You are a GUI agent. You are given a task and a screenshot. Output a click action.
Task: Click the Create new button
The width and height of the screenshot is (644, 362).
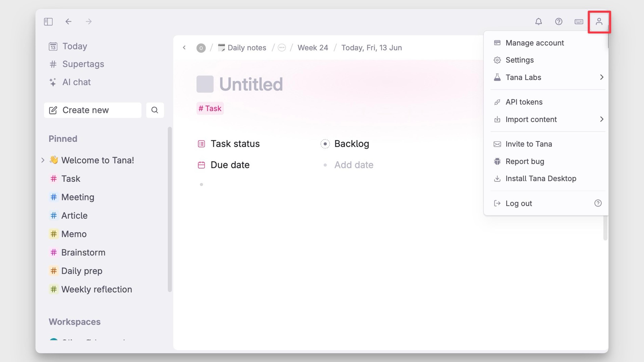(93, 110)
